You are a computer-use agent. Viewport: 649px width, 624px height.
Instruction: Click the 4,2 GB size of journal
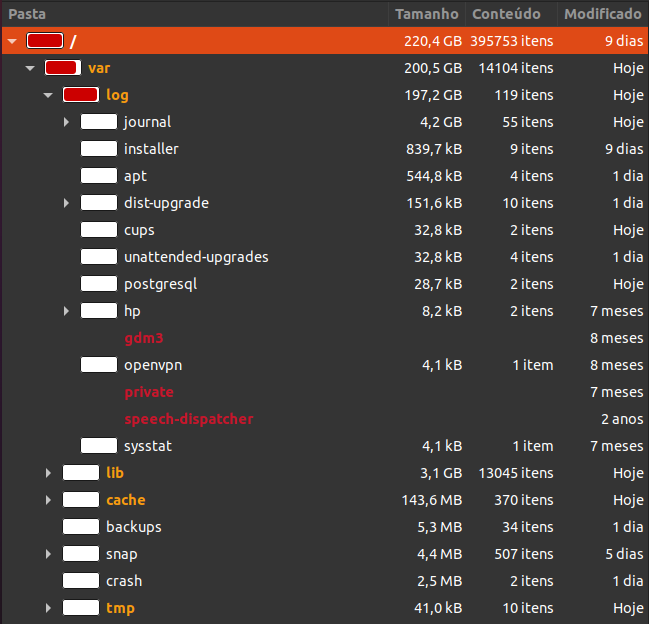[x=441, y=122]
